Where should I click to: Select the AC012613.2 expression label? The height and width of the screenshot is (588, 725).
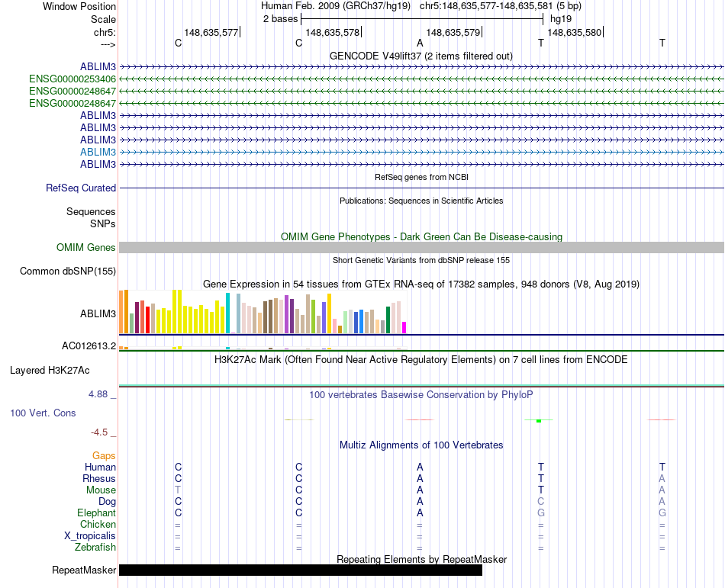(89, 346)
